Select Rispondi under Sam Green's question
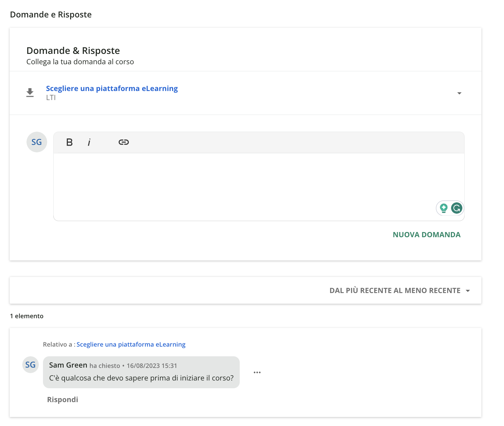 point(62,399)
